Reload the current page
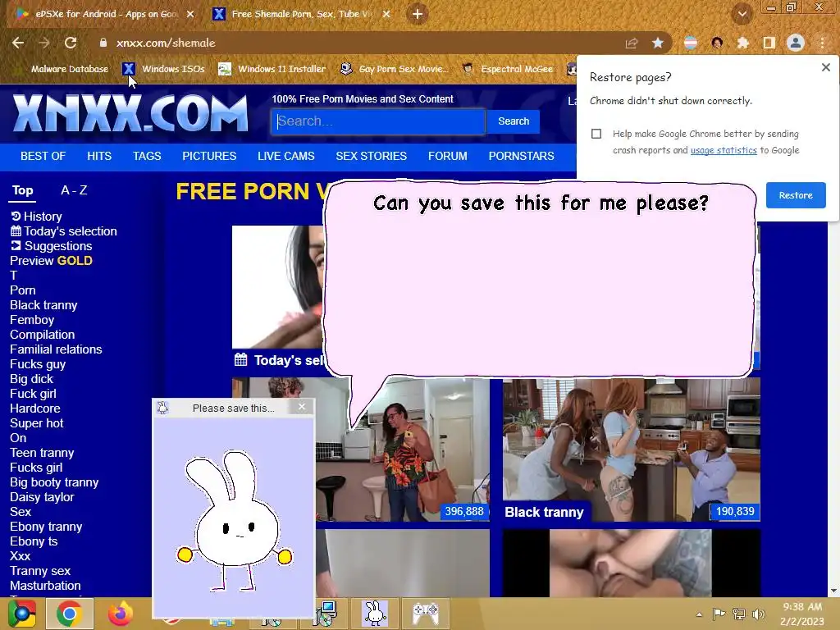The width and height of the screenshot is (840, 630). point(71,43)
